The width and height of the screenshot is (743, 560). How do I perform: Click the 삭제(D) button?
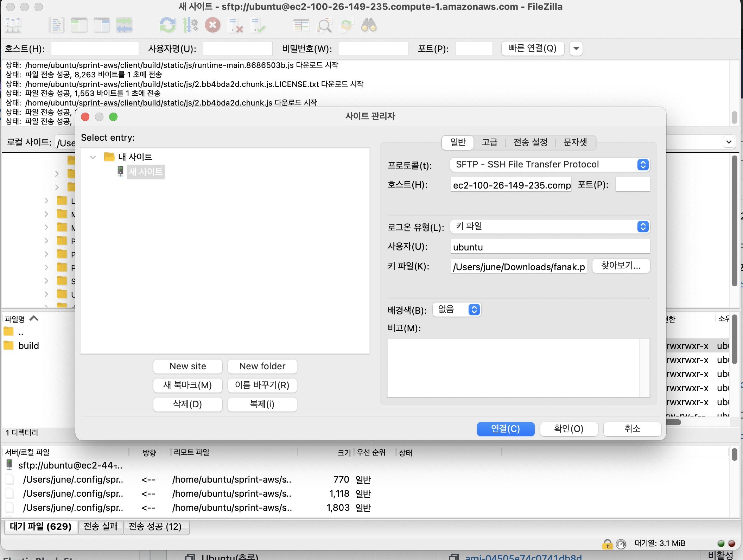click(188, 404)
